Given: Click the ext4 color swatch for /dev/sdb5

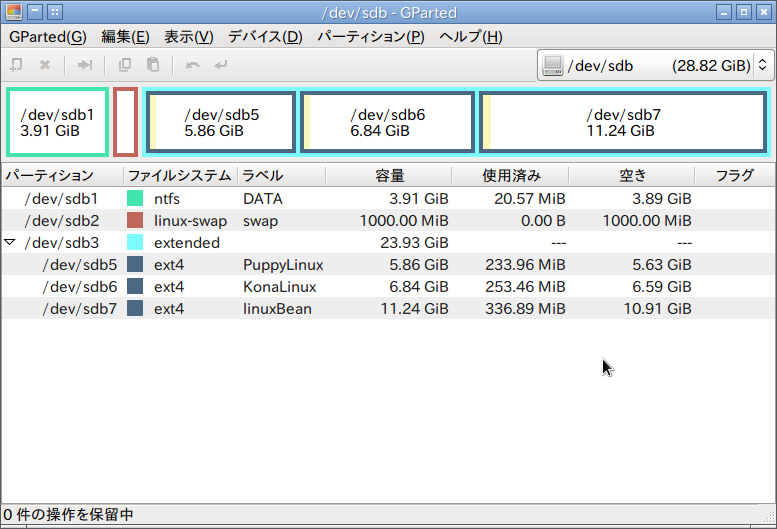Looking at the screenshot, I should coord(135,264).
